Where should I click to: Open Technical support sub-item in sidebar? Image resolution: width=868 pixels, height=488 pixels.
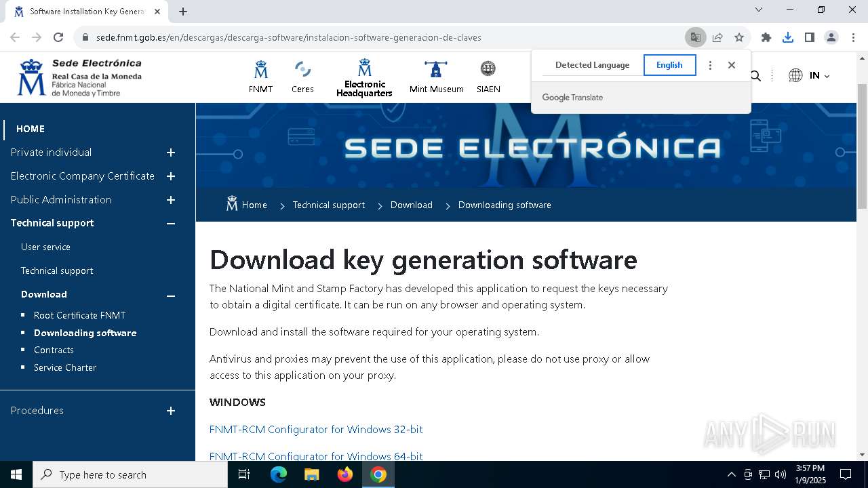click(x=57, y=270)
